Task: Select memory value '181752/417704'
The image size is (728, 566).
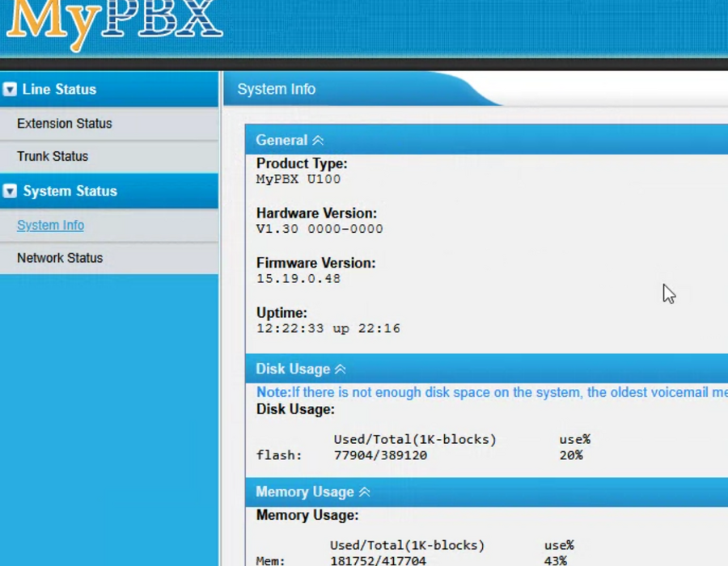Action: (378, 560)
